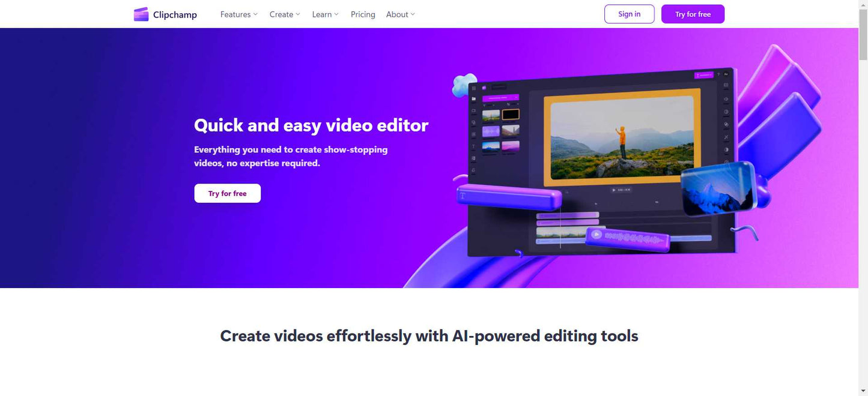Click the vertical scrollbar thumb
The height and width of the screenshot is (396, 868).
863,36
